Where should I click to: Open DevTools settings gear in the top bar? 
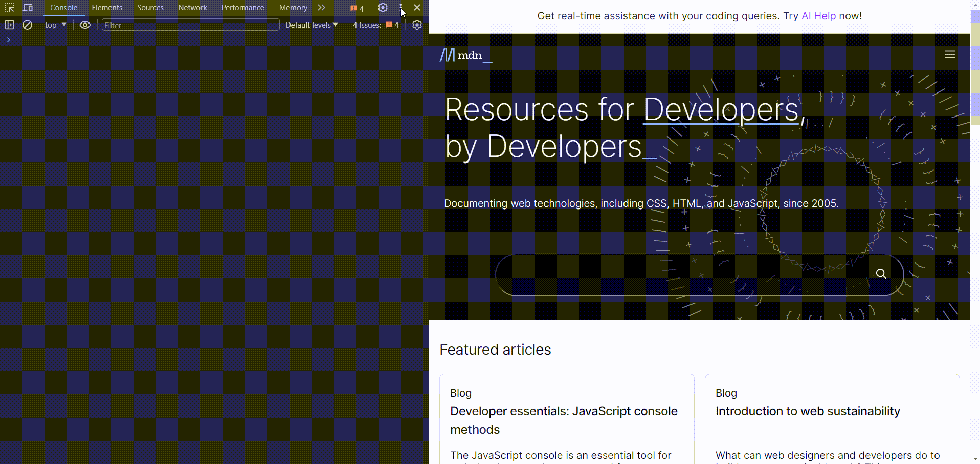click(x=383, y=8)
